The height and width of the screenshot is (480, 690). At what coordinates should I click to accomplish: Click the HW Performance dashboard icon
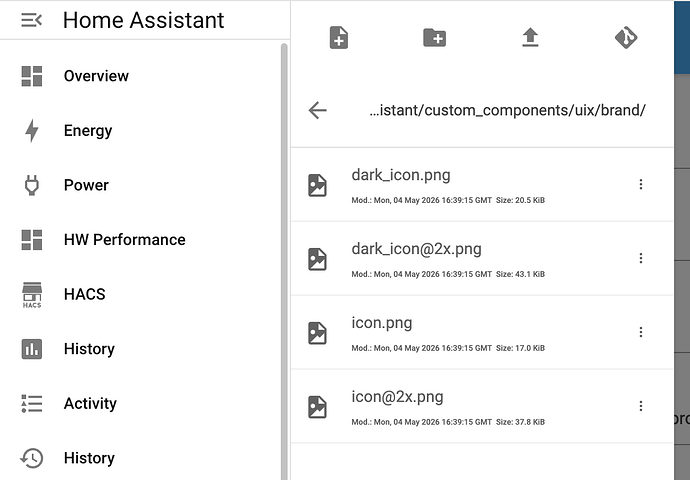(x=32, y=240)
